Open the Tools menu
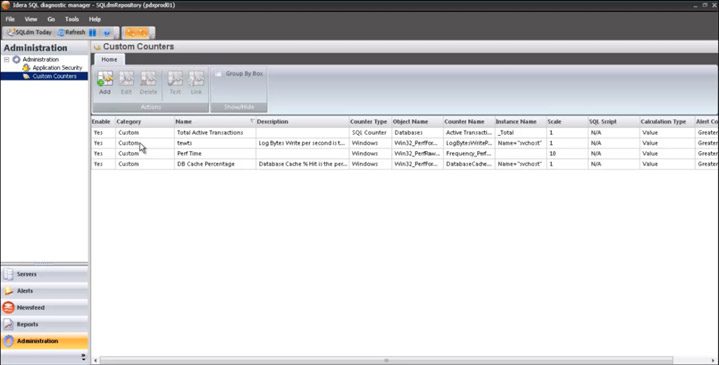Viewport: 719px width, 365px height. pyautogui.click(x=72, y=19)
